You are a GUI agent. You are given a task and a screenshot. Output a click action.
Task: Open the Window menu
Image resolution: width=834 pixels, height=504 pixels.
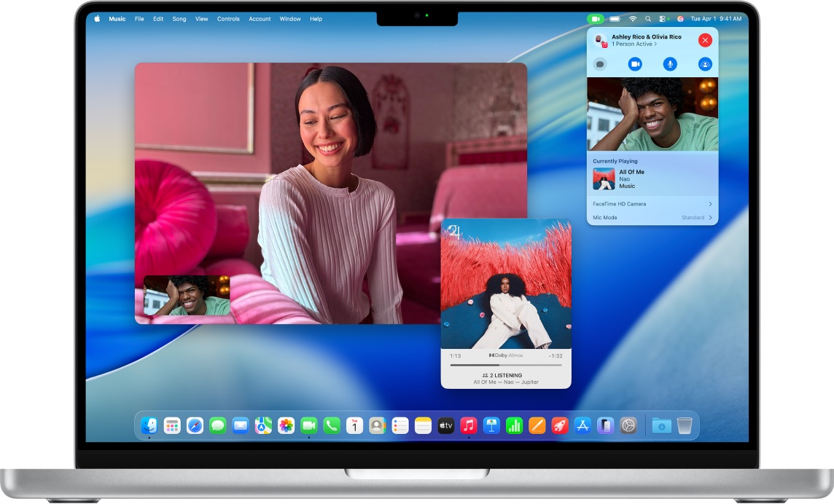(x=290, y=19)
